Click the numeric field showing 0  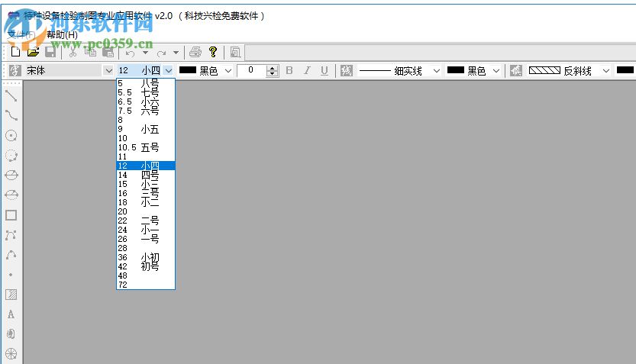[x=251, y=70]
